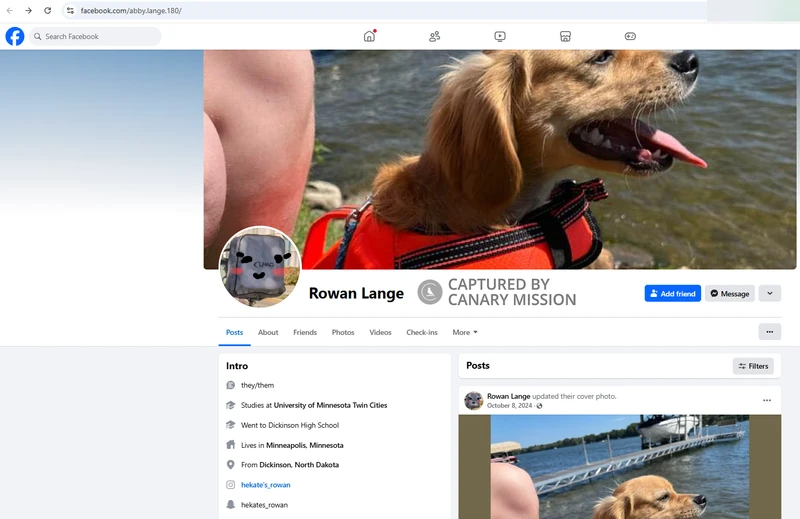Screen dimensions: 800x519
Task: Switch to the About tab
Action: pyautogui.click(x=268, y=332)
